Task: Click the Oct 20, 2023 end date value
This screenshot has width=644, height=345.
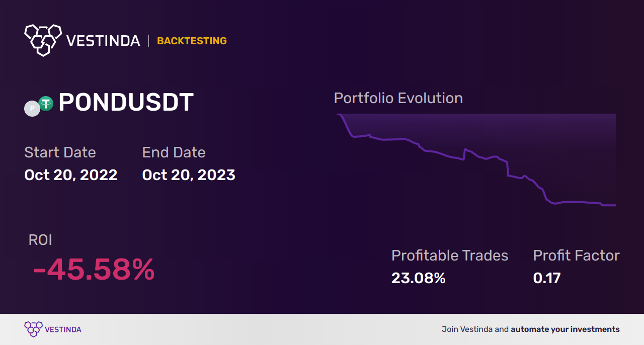Action: [189, 175]
